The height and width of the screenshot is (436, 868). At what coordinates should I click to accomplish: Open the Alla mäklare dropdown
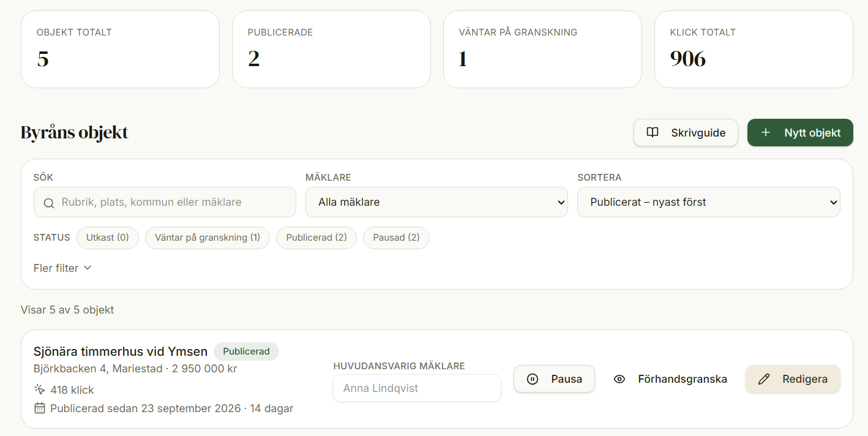click(436, 202)
